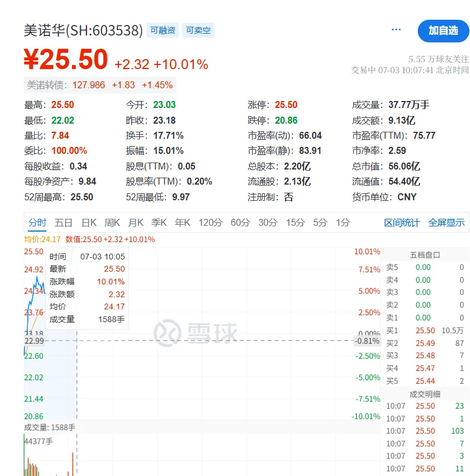This screenshot has height=476, width=470.
Task: Open the 1分 minute chart
Action: pyautogui.click(x=343, y=222)
